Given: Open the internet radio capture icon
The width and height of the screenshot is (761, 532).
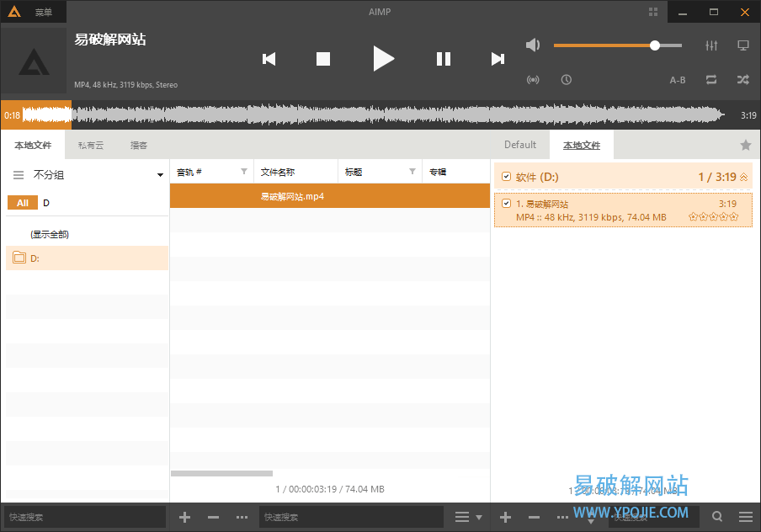Looking at the screenshot, I should [533, 80].
